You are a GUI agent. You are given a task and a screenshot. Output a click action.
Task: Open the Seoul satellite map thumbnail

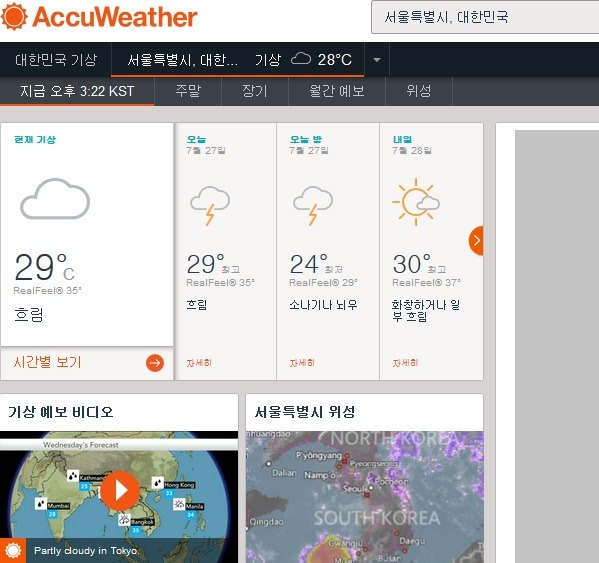364,497
